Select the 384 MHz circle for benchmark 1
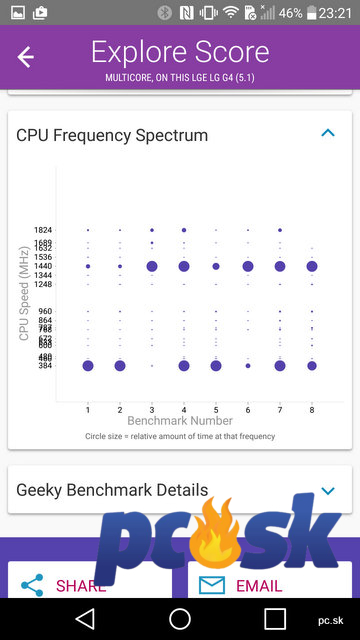Screen dimensions: 360x640 click(x=88, y=366)
